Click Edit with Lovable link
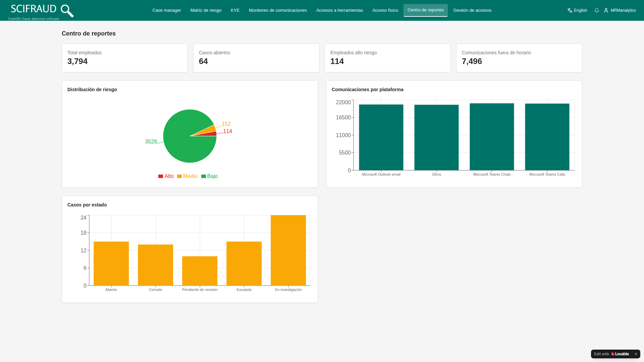This screenshot has height=362, width=644. pos(611,354)
